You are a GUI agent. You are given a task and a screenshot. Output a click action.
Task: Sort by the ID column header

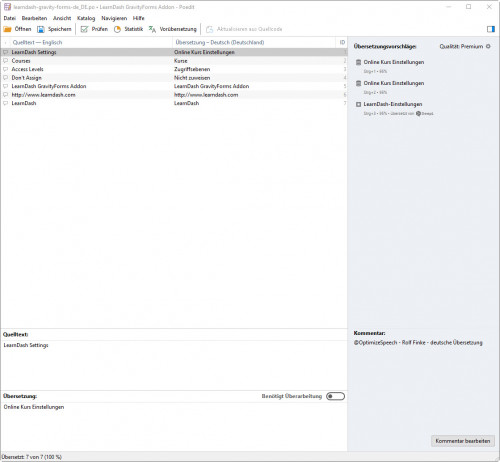point(342,42)
